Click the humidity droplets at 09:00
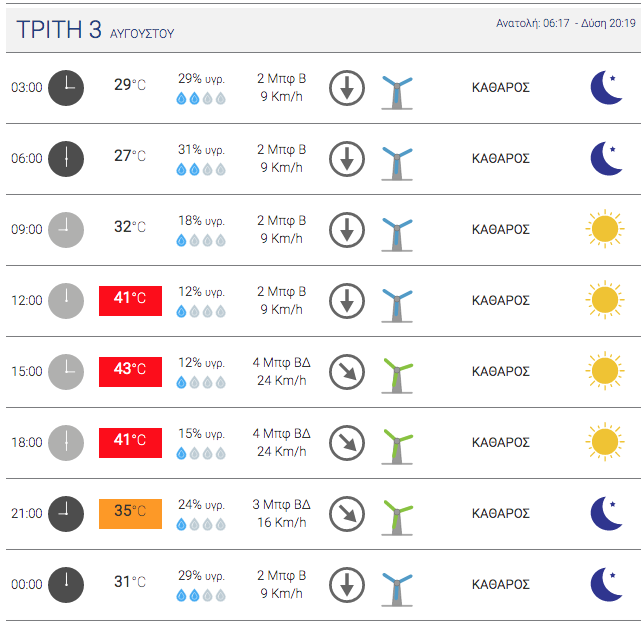Viewport: 641px width, 621px height. (201, 241)
